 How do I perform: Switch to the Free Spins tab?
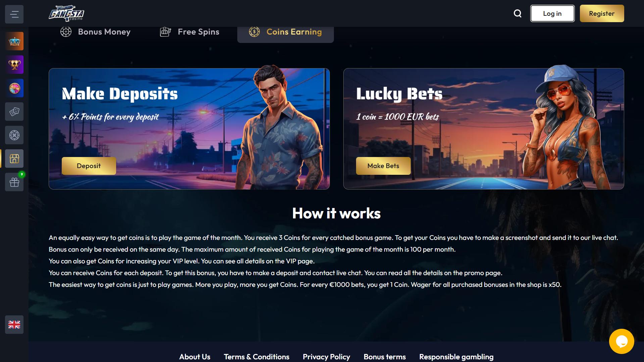(x=190, y=32)
